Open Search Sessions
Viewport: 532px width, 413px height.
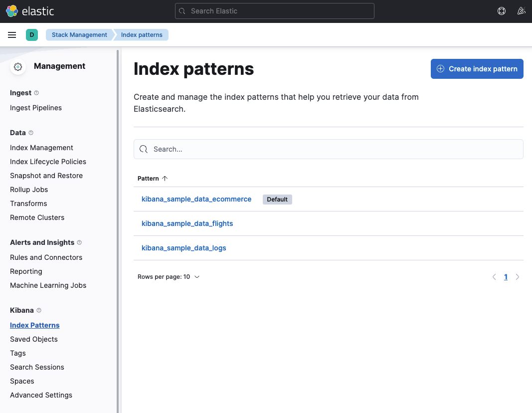37,367
